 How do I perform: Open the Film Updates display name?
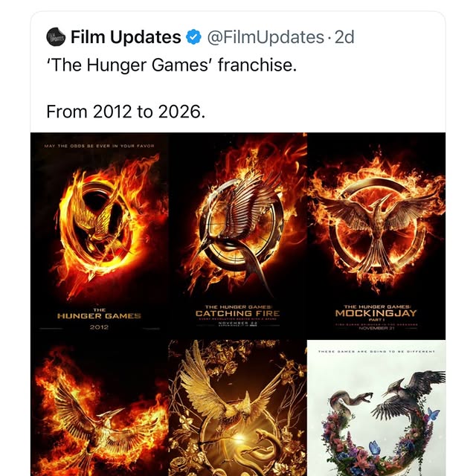(126, 36)
